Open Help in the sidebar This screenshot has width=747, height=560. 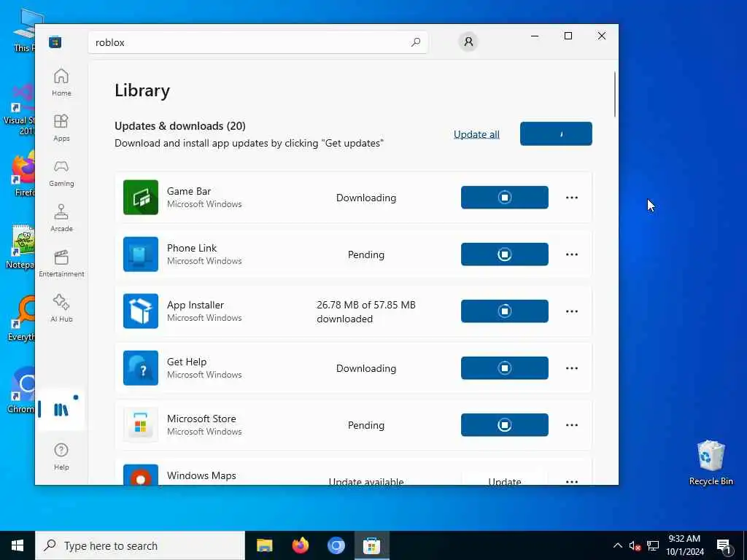click(x=61, y=456)
